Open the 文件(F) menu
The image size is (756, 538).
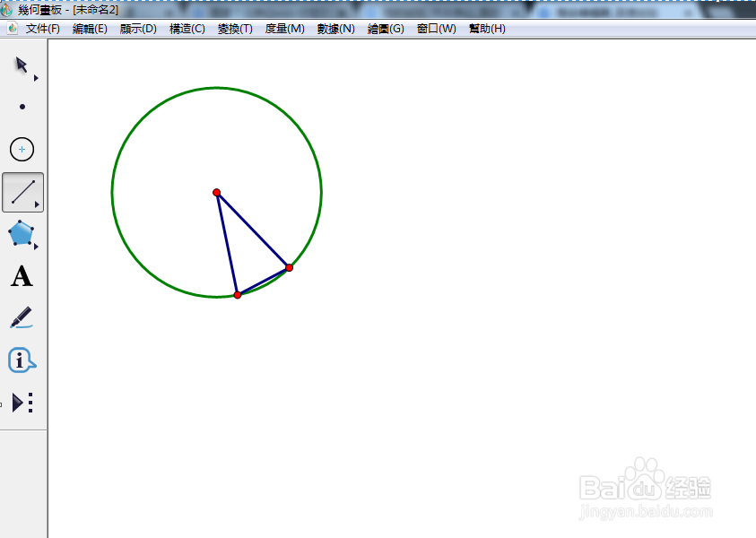pyautogui.click(x=42, y=29)
